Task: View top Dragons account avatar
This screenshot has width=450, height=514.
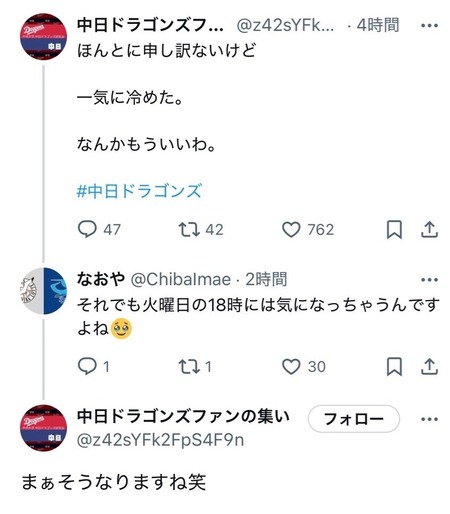Action: point(43,37)
